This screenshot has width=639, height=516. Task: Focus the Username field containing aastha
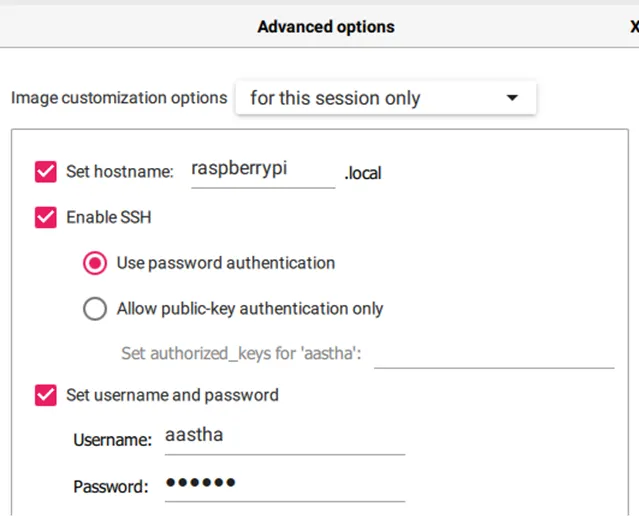tap(284, 438)
